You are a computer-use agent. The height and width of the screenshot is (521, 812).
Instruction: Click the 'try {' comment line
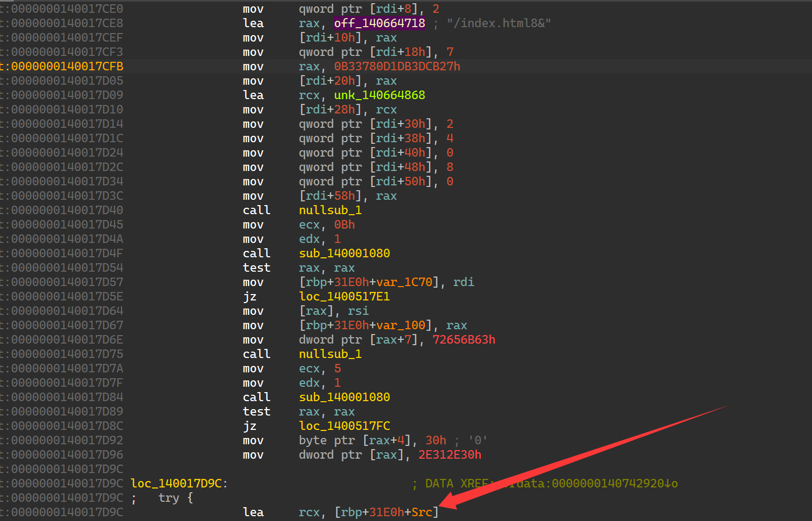[x=175, y=498]
